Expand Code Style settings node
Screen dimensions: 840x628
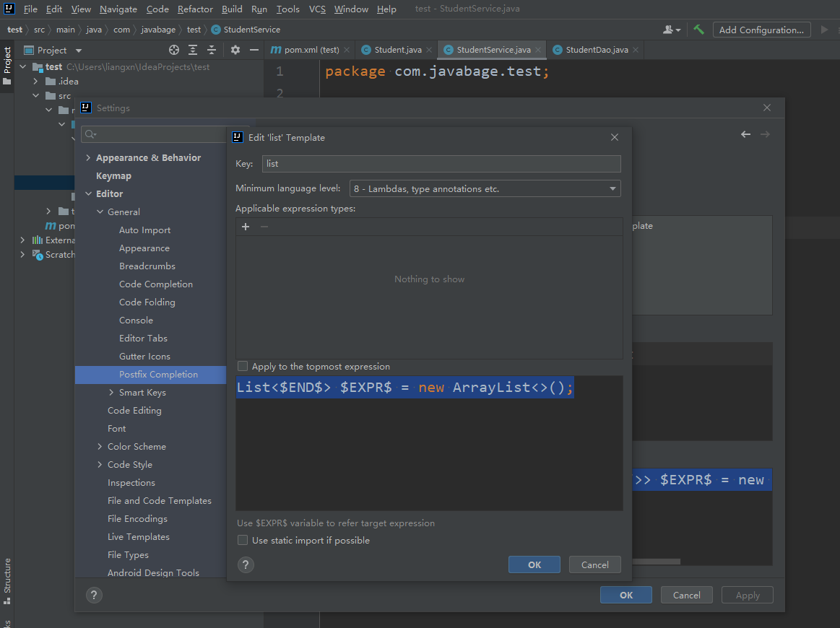pyautogui.click(x=100, y=465)
